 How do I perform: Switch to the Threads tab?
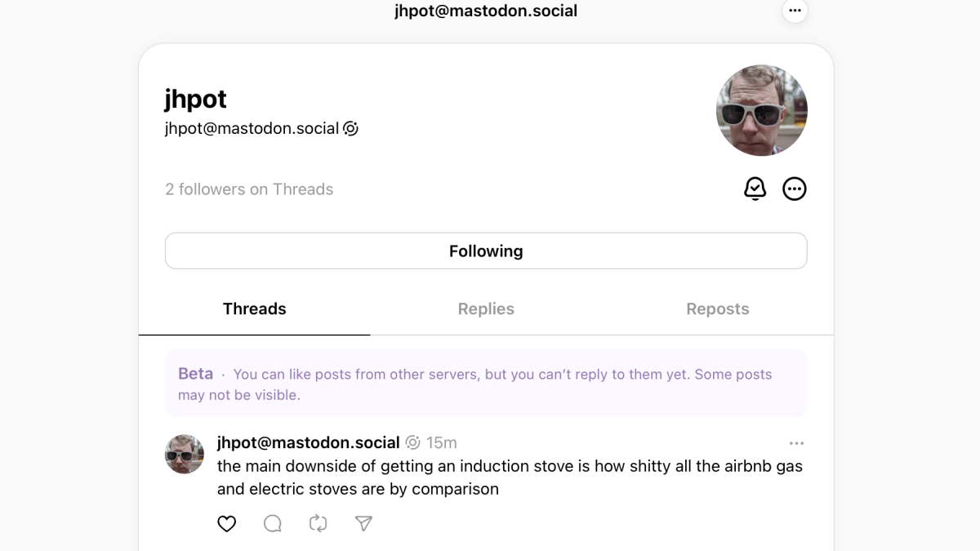[x=254, y=309]
